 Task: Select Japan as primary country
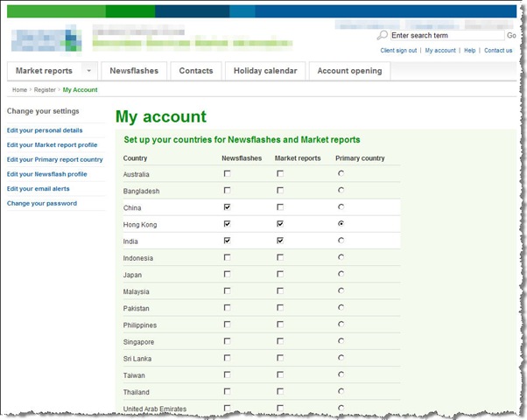pos(341,274)
